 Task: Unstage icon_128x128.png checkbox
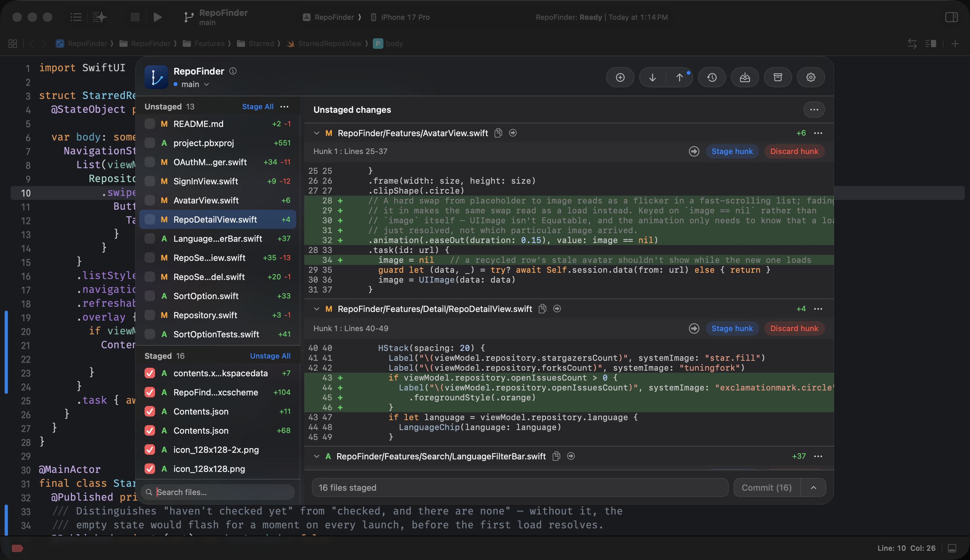pos(150,469)
